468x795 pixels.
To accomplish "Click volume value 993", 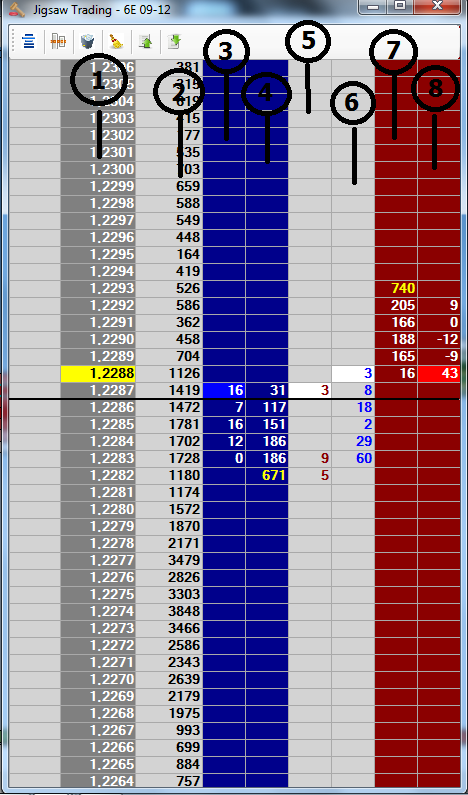I will [169, 730].
